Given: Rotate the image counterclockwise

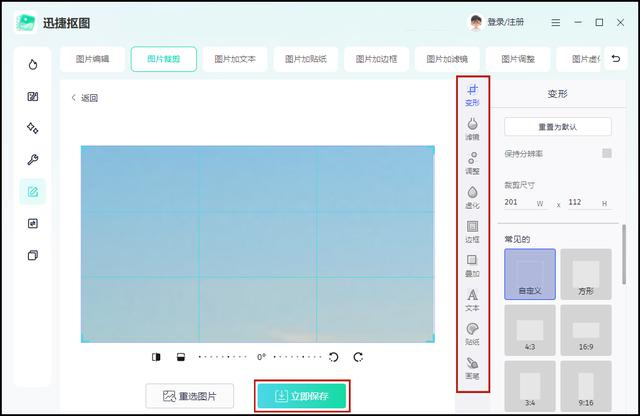Looking at the screenshot, I should [333, 357].
